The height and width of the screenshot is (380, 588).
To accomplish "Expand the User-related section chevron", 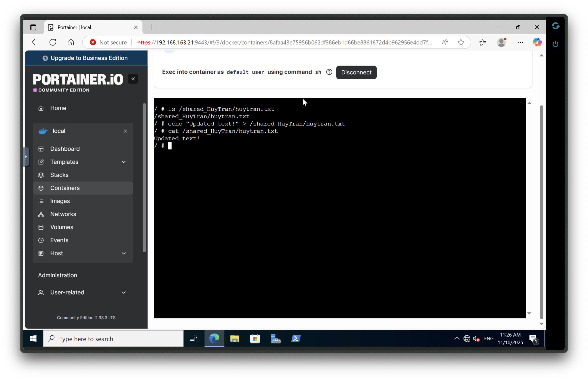I will point(124,292).
